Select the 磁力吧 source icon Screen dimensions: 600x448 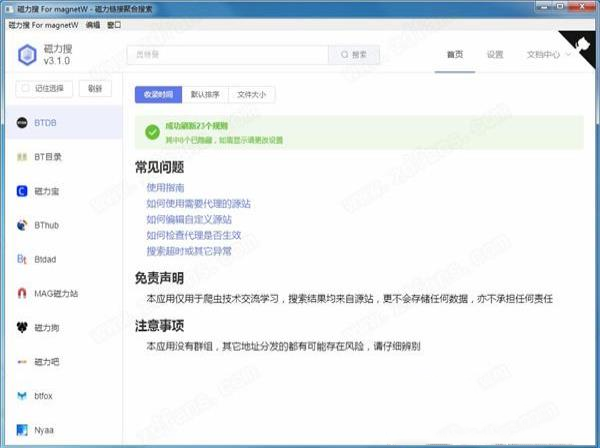[x=22, y=362]
